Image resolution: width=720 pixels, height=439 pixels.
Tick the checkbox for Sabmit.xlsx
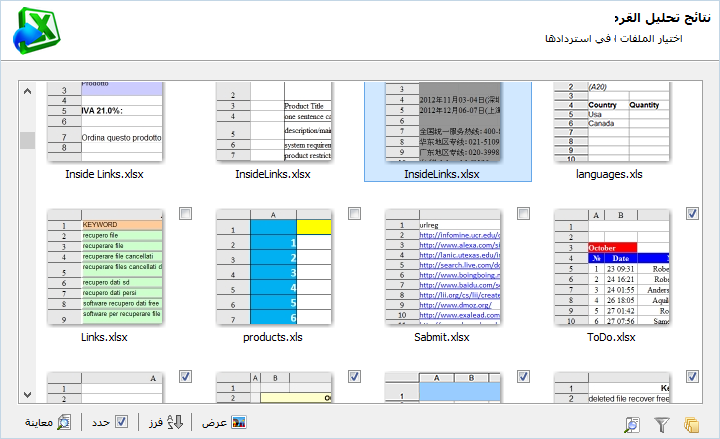coord(523,214)
